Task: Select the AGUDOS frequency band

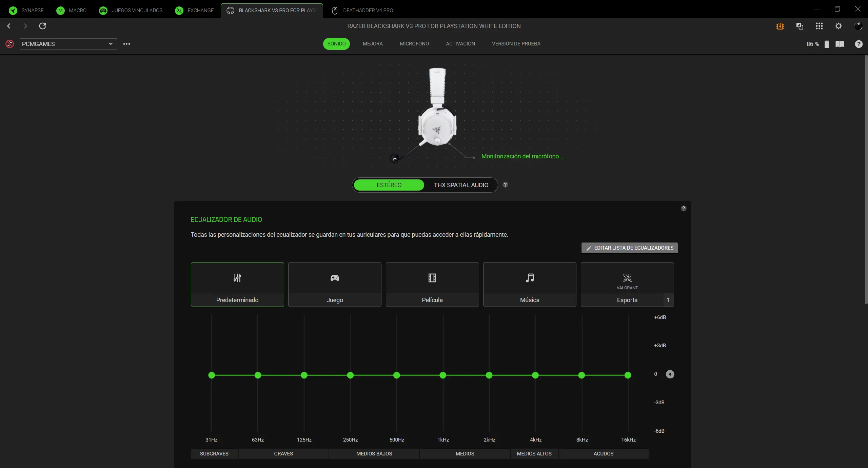Action: (604, 454)
